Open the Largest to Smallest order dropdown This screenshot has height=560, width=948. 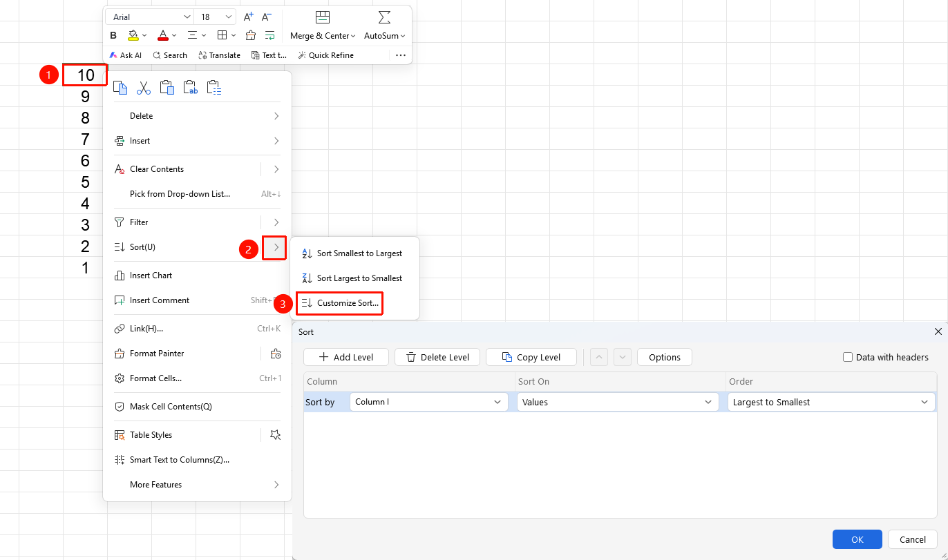tap(831, 402)
